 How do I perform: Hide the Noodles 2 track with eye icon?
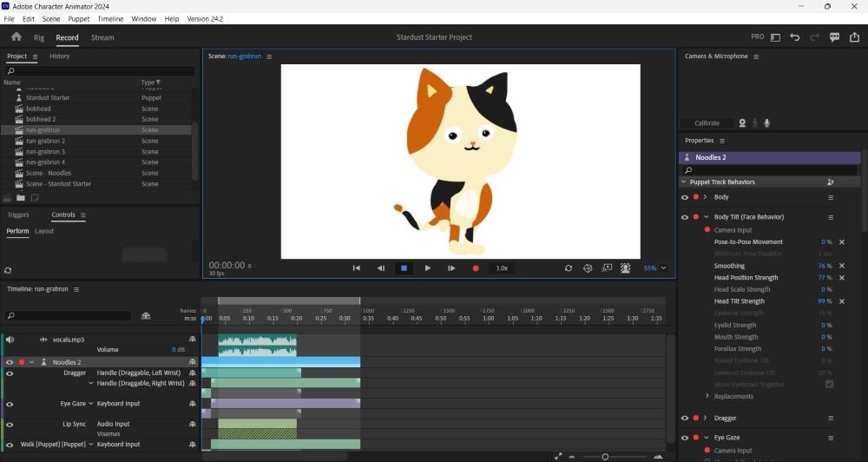(x=10, y=362)
